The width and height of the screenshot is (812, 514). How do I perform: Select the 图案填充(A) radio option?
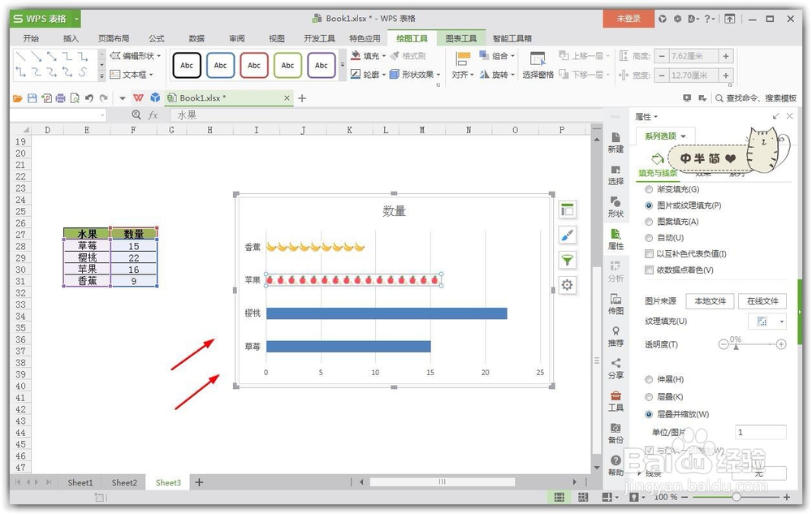point(649,222)
